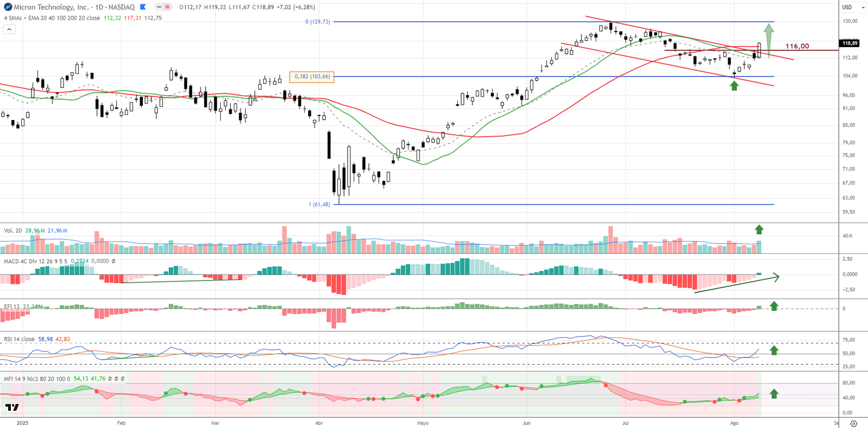Click the 104,00 price axis label
Image resolution: width=868 pixels, height=428 pixels.
click(x=850, y=76)
